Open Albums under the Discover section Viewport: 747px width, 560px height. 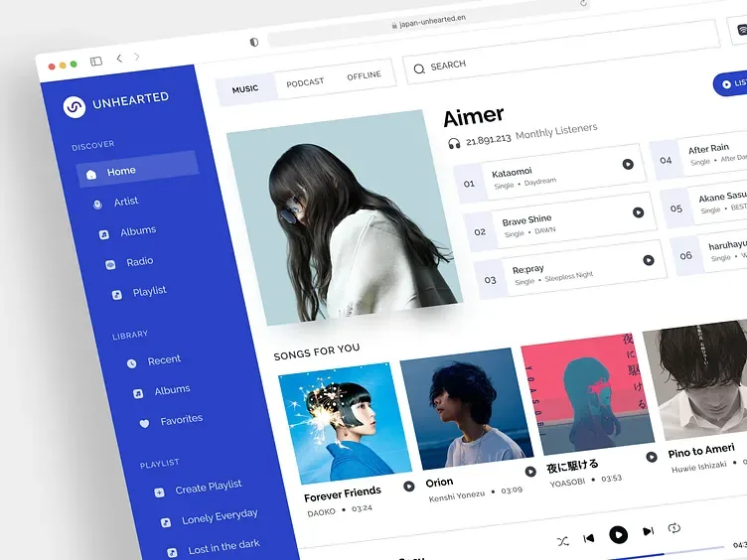pos(138,231)
